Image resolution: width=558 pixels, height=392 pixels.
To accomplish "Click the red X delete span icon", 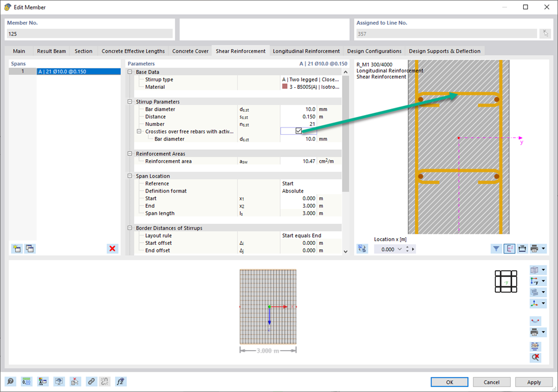I will tap(112, 249).
